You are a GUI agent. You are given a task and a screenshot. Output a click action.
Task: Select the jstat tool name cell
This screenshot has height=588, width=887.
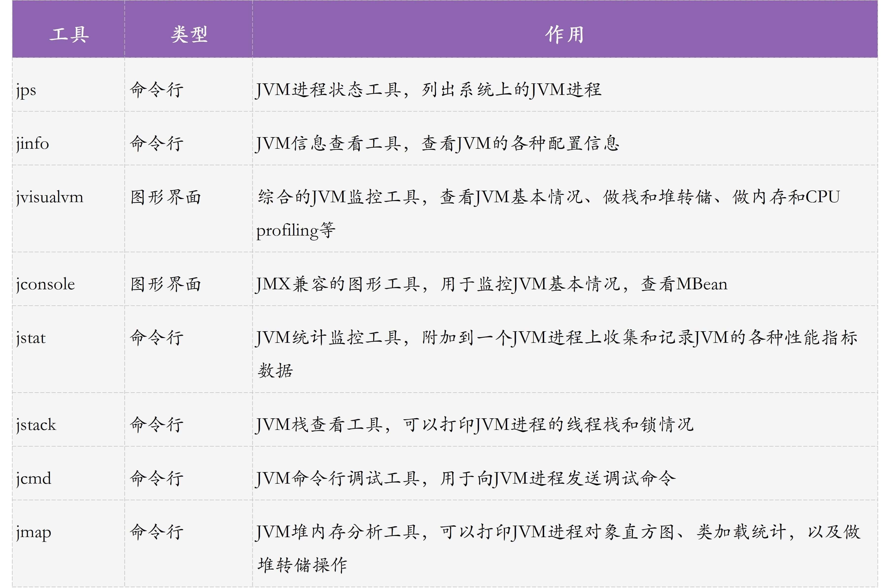(31, 338)
